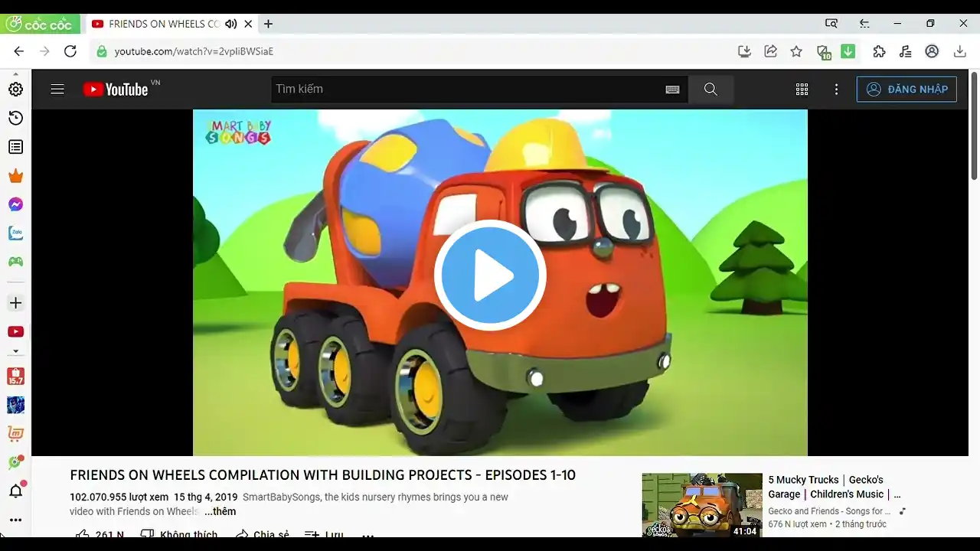Go forward to next page
Screen dimensions: 980x551
[x=44, y=51]
